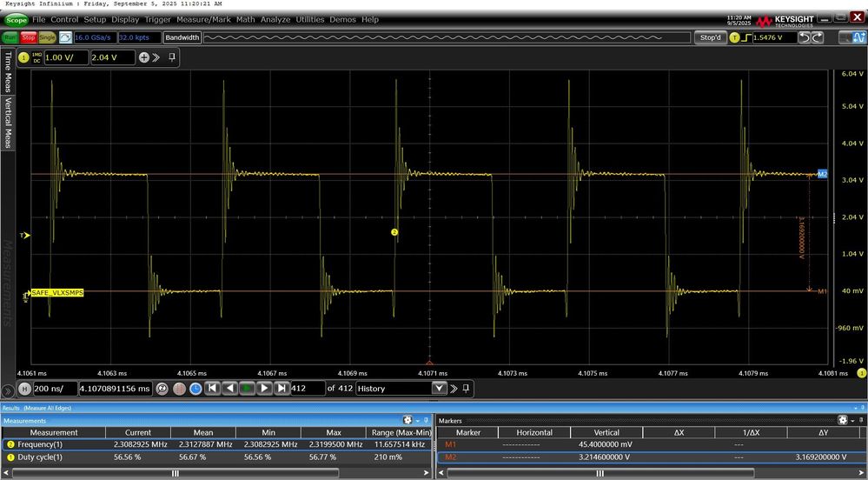Expand horizontal toolbar with double chevron
This screenshot has width=868, height=480.
[454, 389]
